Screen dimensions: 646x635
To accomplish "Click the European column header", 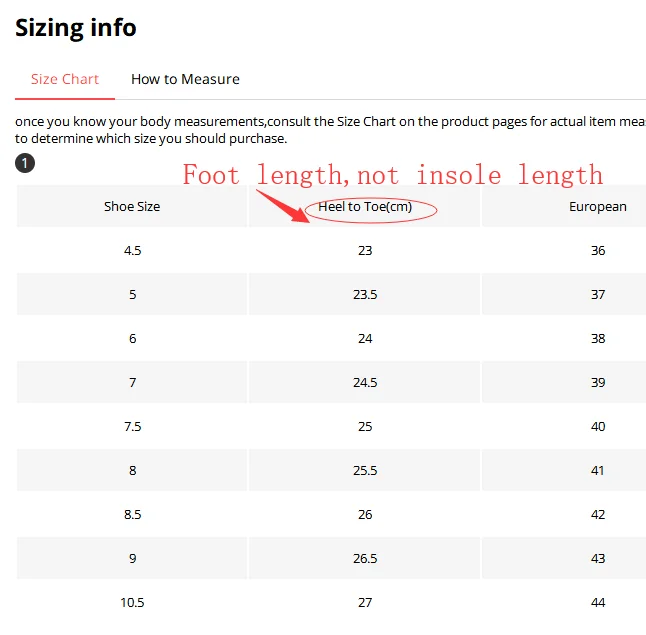I will [x=597, y=206].
